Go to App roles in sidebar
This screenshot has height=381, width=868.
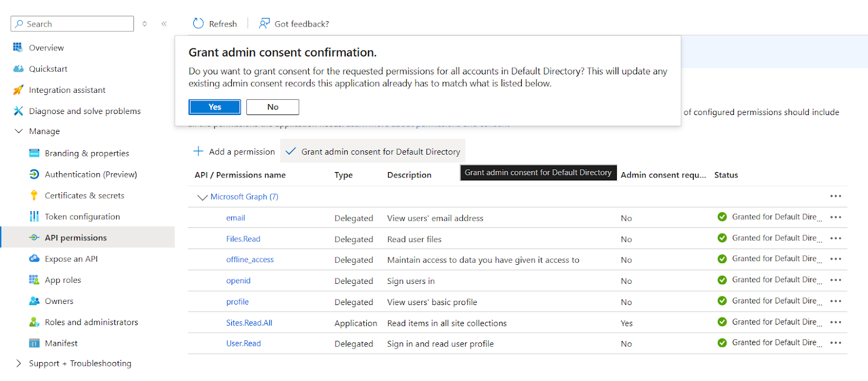[x=63, y=280]
